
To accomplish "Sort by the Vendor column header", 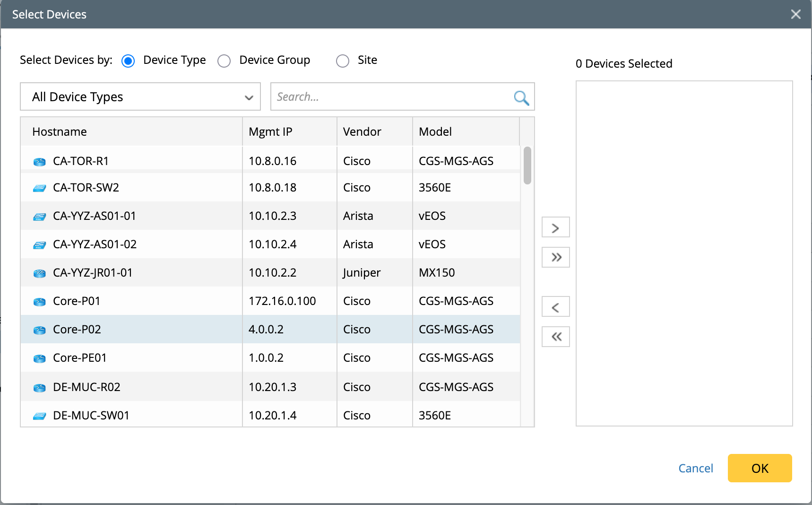I will click(362, 132).
